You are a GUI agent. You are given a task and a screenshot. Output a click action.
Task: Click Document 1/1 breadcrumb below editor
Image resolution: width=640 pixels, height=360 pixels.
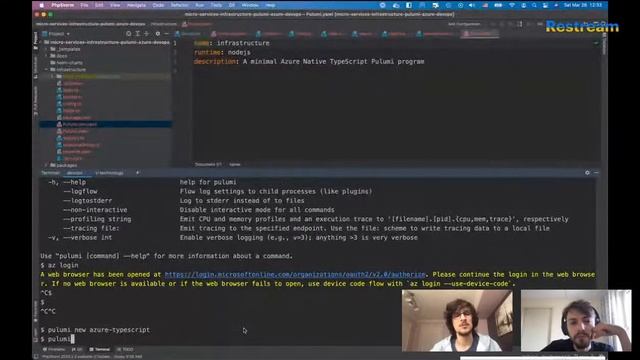[x=208, y=164]
